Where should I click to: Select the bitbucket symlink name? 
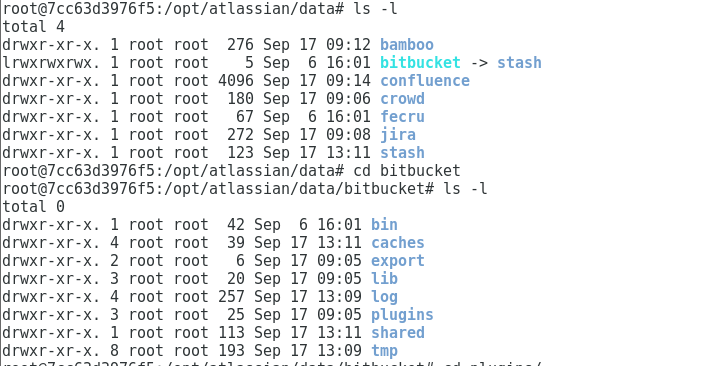tap(420, 63)
